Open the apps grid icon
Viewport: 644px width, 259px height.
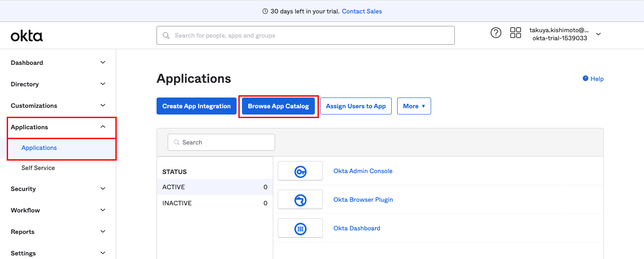click(x=516, y=33)
